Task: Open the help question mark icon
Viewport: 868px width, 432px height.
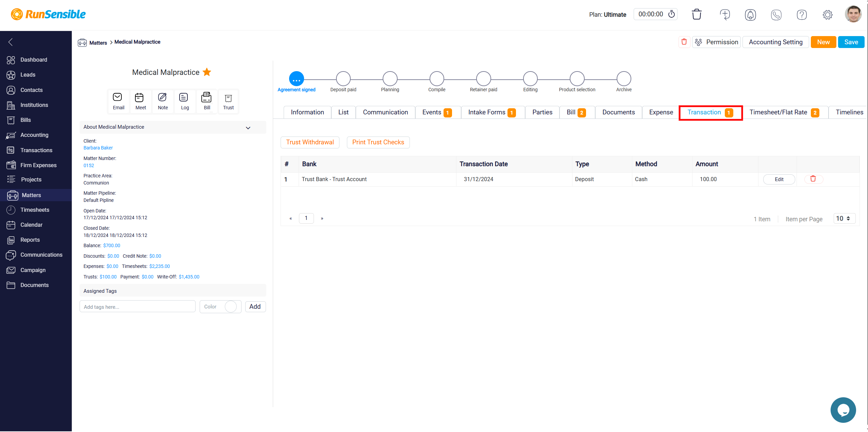Action: point(802,15)
